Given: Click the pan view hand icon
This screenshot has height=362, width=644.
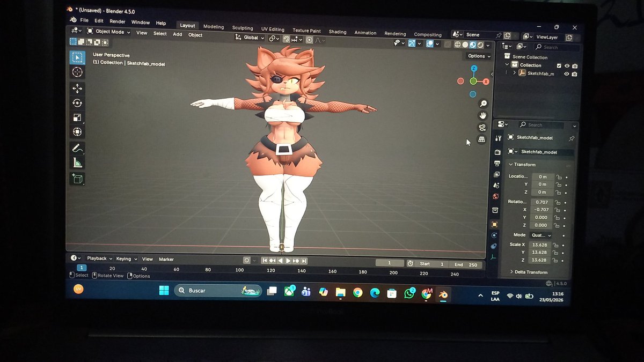Looking at the screenshot, I should coord(482,115).
